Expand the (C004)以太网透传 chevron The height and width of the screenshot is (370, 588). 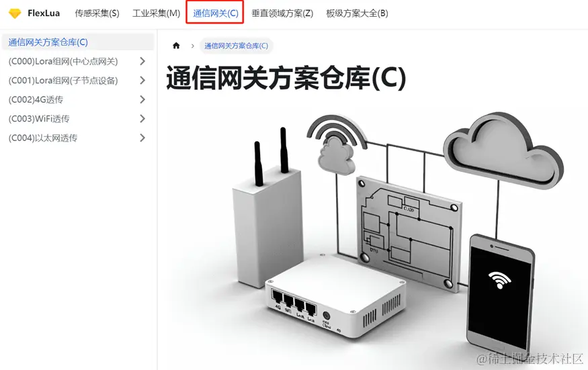click(x=142, y=138)
